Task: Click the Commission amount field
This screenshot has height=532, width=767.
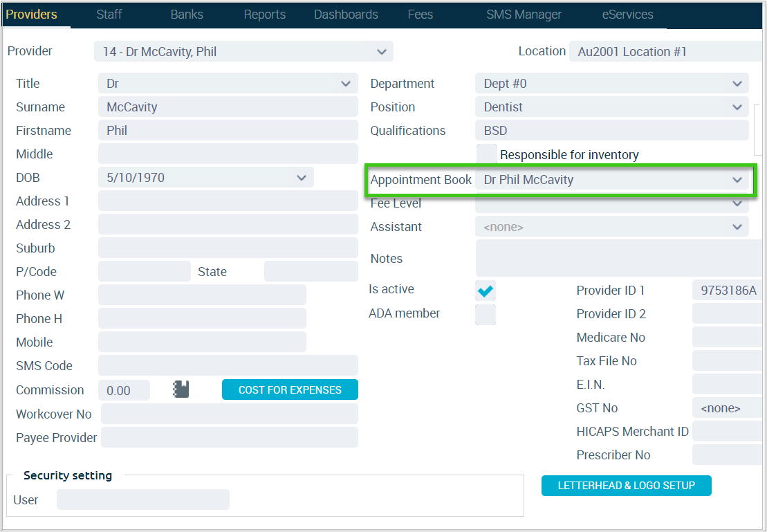Action: [124, 390]
